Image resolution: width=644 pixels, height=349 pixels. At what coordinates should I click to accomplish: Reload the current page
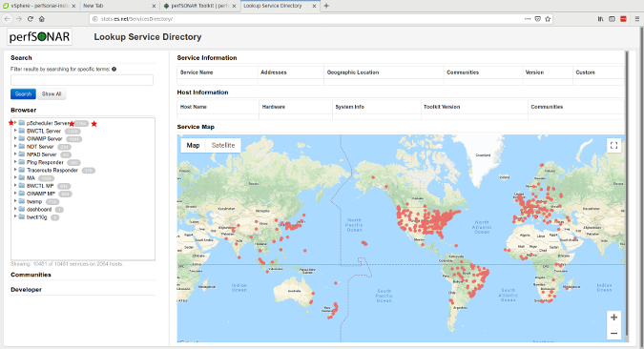point(31,19)
